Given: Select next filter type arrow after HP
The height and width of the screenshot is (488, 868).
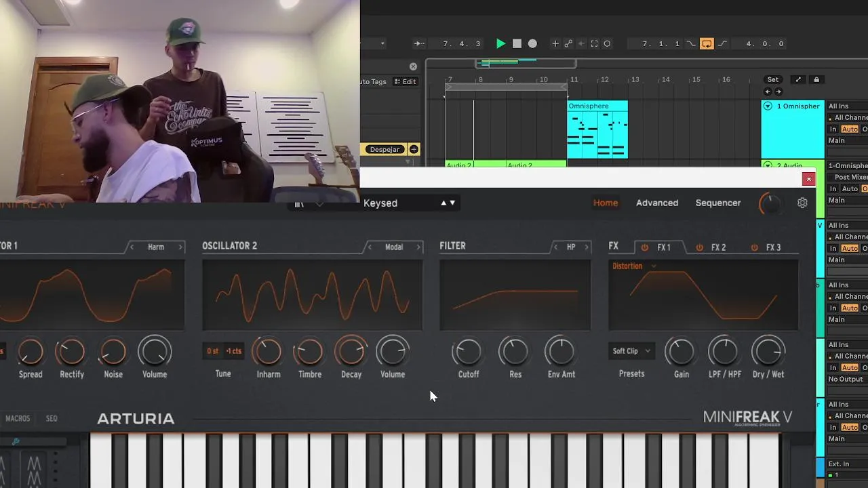Looking at the screenshot, I should click(x=587, y=247).
